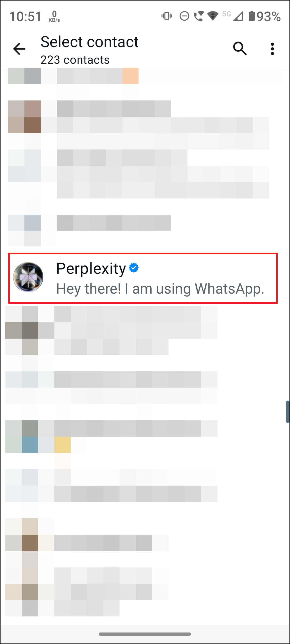This screenshot has height=644, width=290.
Task: Open the three-dot overflow menu
Action: pyautogui.click(x=272, y=49)
